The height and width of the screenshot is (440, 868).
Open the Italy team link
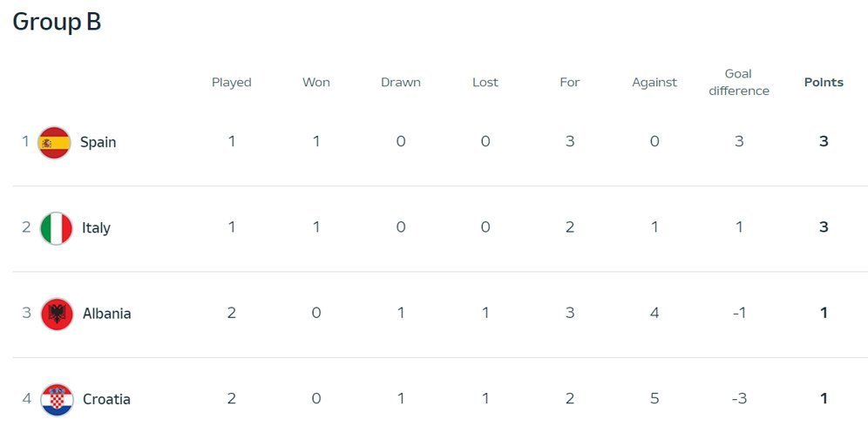click(96, 228)
